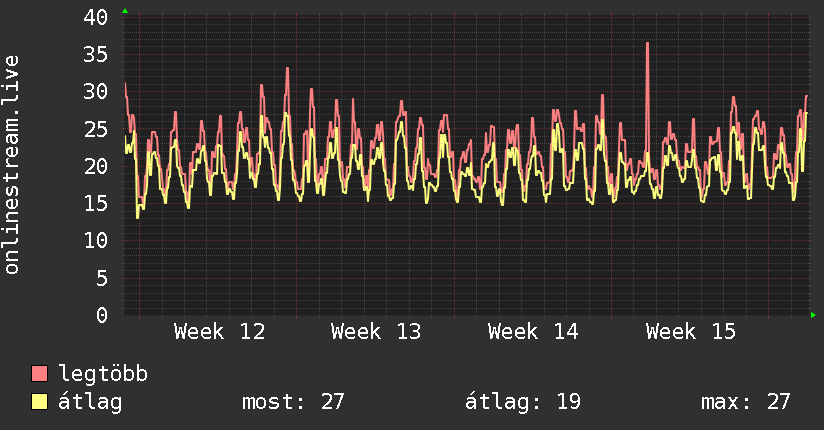Click the green arrow at x-axis end
The height and width of the screenshot is (430, 824).
pos(813,315)
